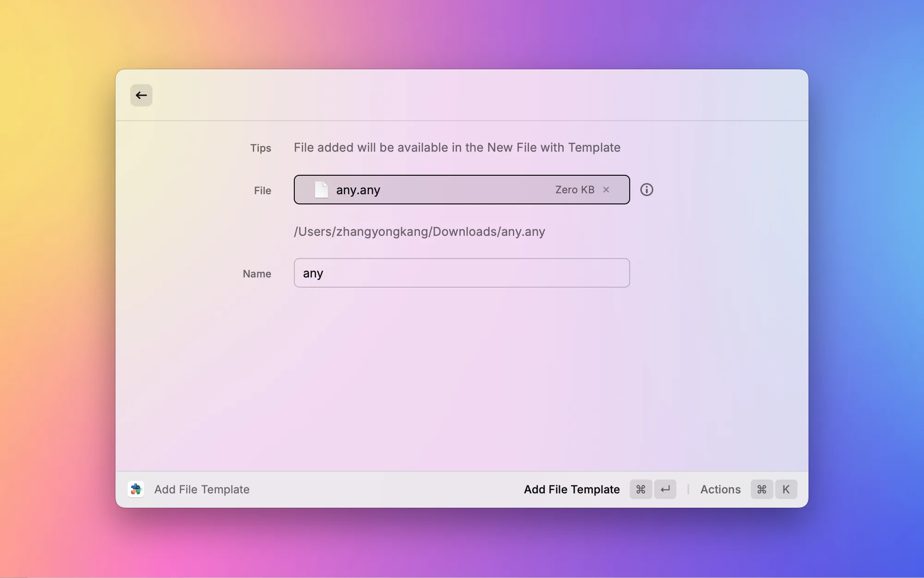Click the Zero KB file size text
924x578 pixels.
coord(575,190)
